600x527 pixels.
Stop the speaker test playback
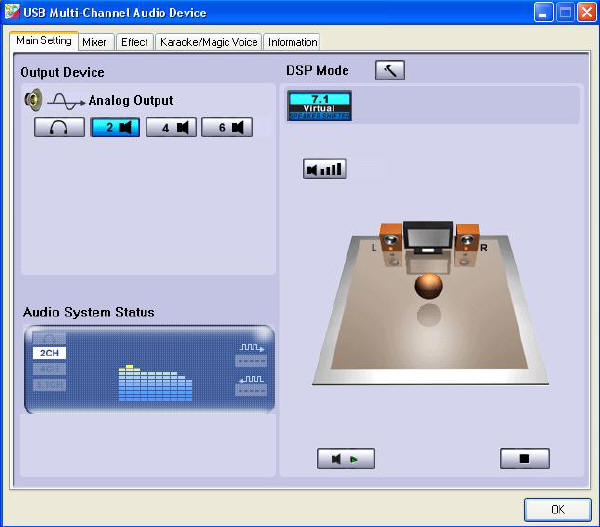coord(525,459)
